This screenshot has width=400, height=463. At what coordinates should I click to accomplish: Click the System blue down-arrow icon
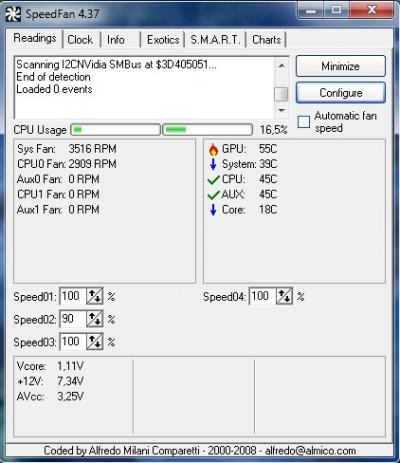(213, 164)
